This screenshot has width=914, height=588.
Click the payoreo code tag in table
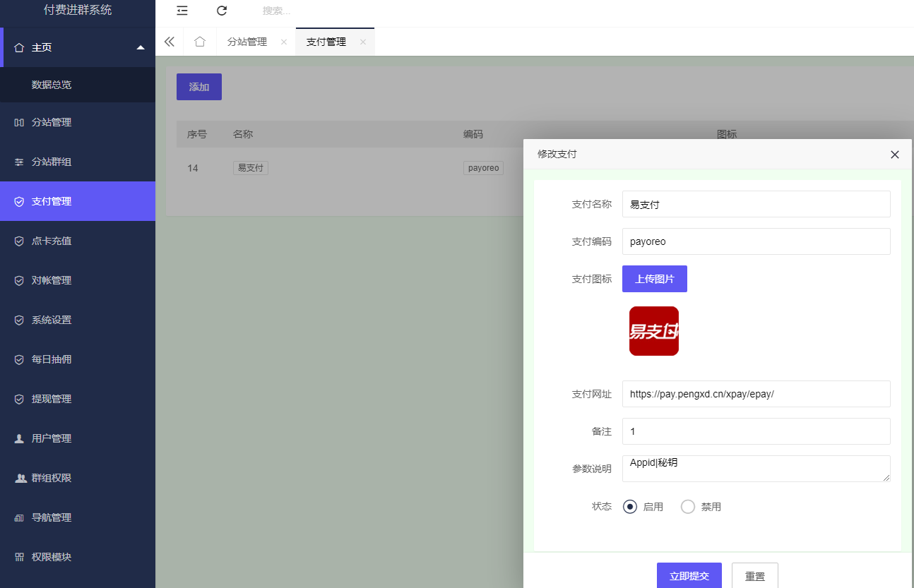(484, 168)
